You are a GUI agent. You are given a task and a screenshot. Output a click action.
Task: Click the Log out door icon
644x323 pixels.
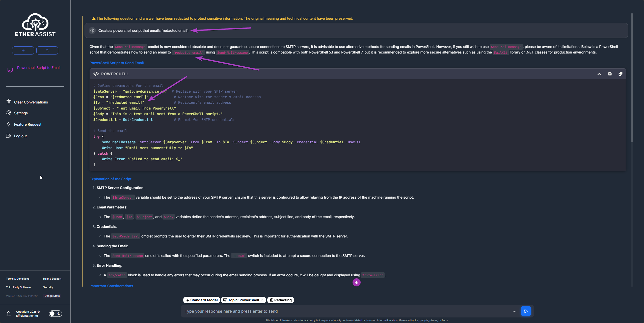point(9,136)
